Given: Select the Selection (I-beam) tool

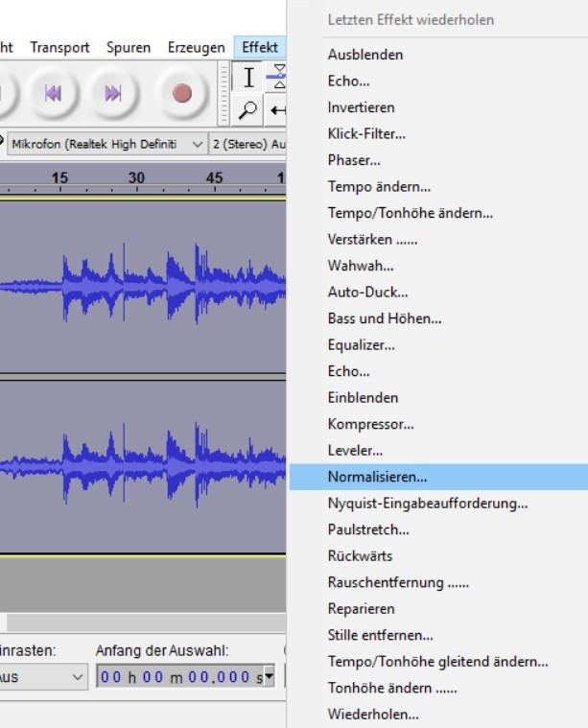Looking at the screenshot, I should tap(248, 77).
